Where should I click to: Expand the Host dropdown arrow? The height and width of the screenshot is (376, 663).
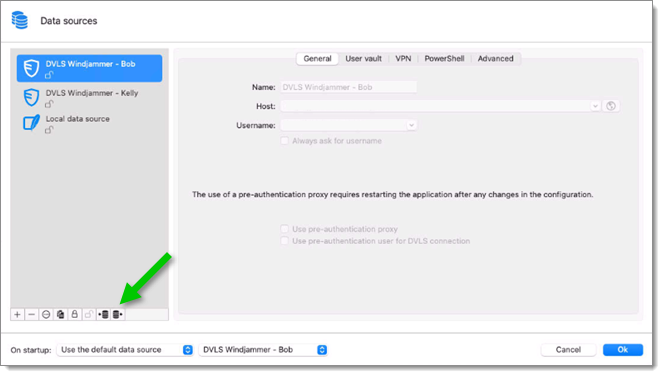595,106
